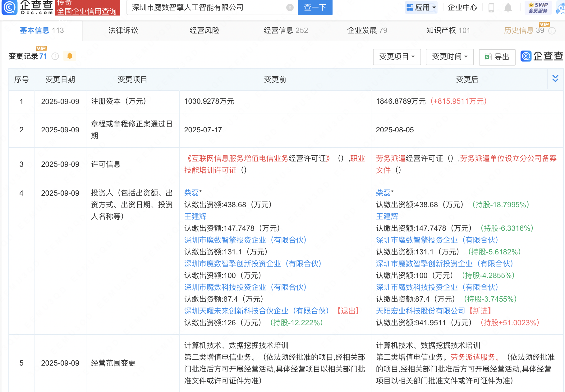The height and width of the screenshot is (392, 565).
Task: Open the mobile phone icon in header
Action: coord(491,7)
